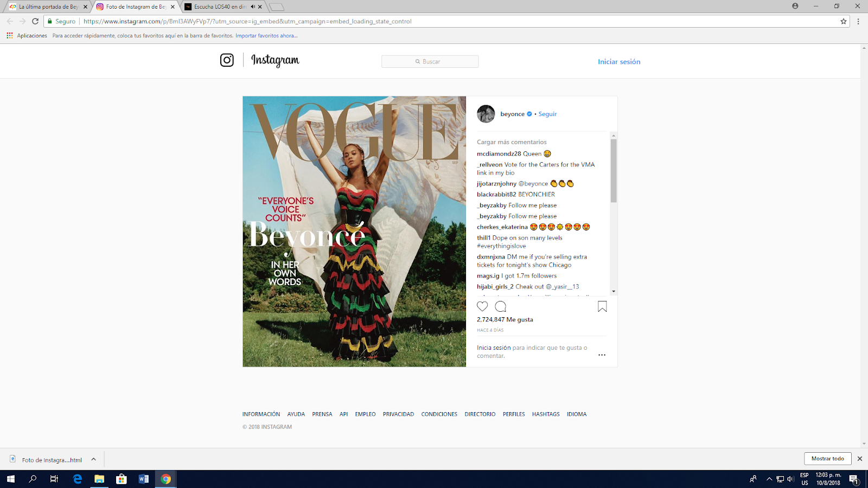The image size is (868, 488).
Task: Open a new browser tab
Action: click(x=276, y=7)
